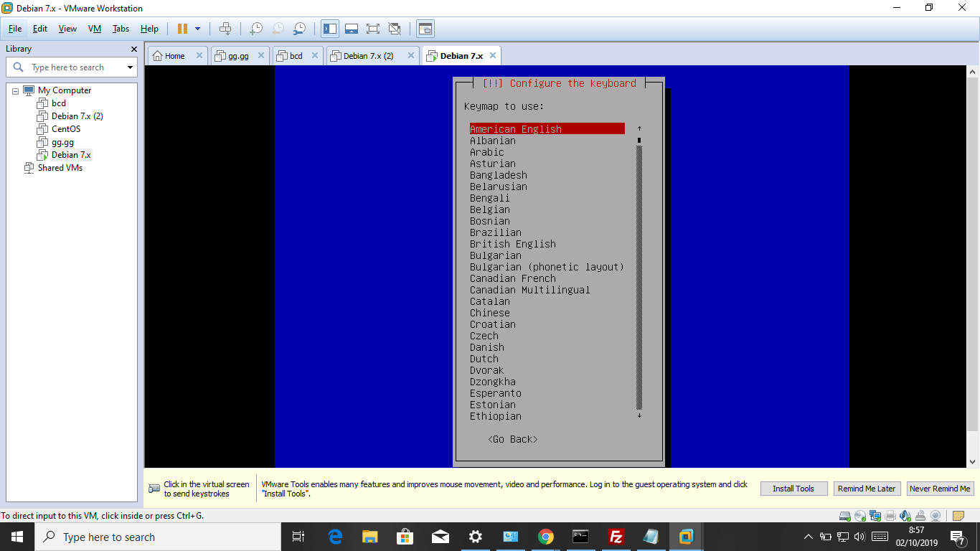Screen dimensions: 980x551
Task: Open the VM menu
Action: [95, 29]
